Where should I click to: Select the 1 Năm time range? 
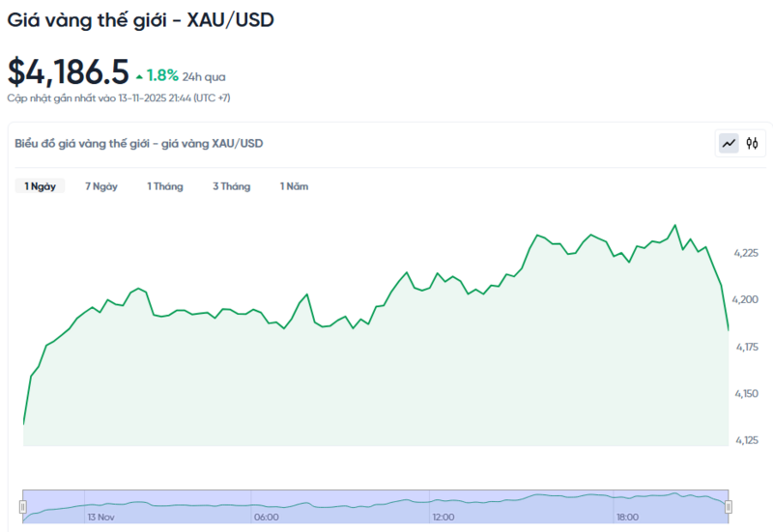(x=295, y=186)
